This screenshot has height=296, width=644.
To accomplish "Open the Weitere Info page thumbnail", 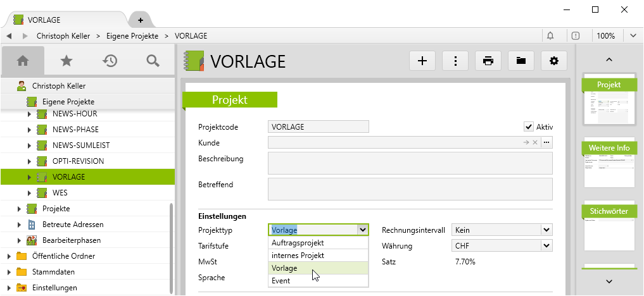I will [x=609, y=163].
